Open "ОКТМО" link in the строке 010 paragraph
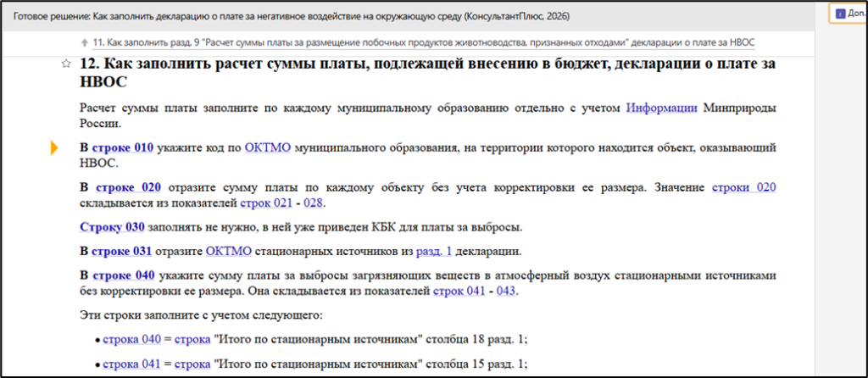The height and width of the screenshot is (378, 868). [267, 147]
